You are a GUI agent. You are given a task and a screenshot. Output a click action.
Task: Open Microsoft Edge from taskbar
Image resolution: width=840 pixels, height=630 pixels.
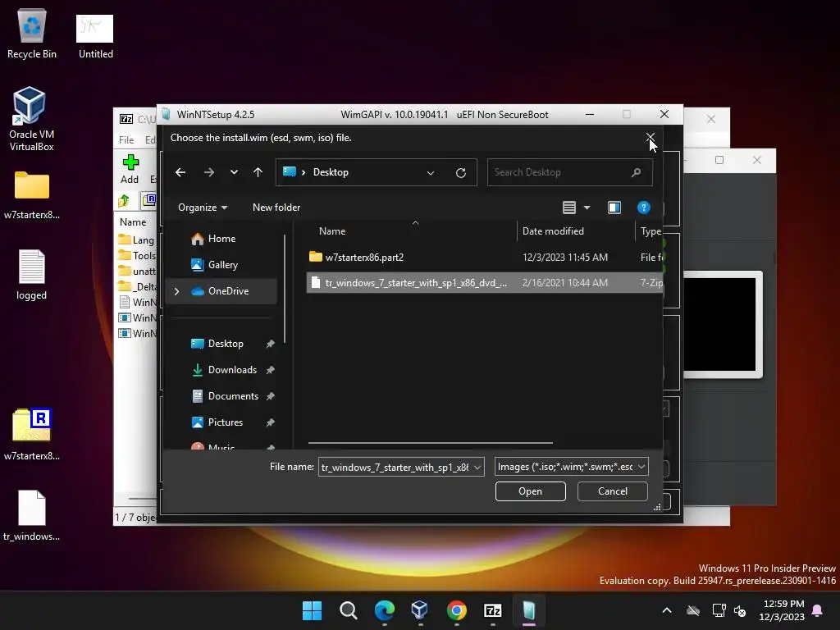pos(384,610)
